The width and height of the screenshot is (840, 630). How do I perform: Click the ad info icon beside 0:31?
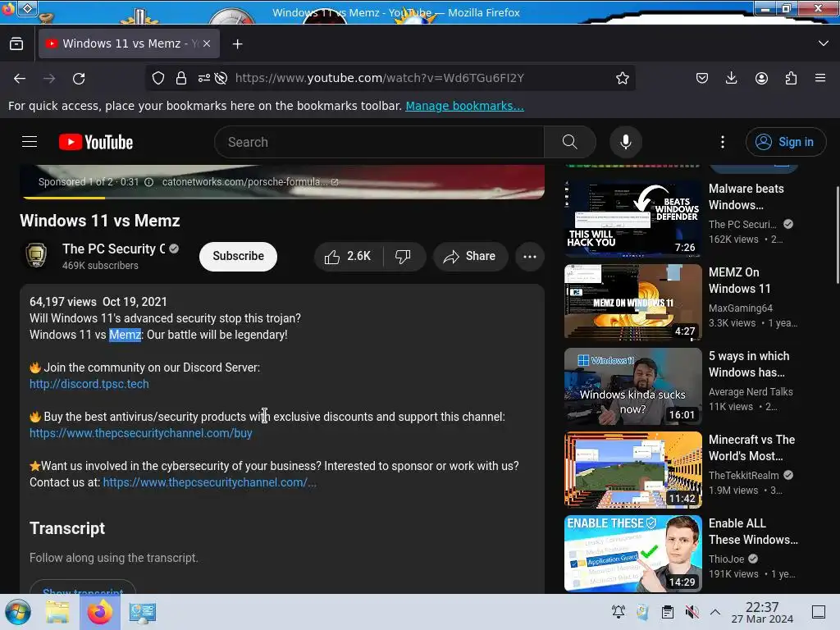(x=149, y=182)
